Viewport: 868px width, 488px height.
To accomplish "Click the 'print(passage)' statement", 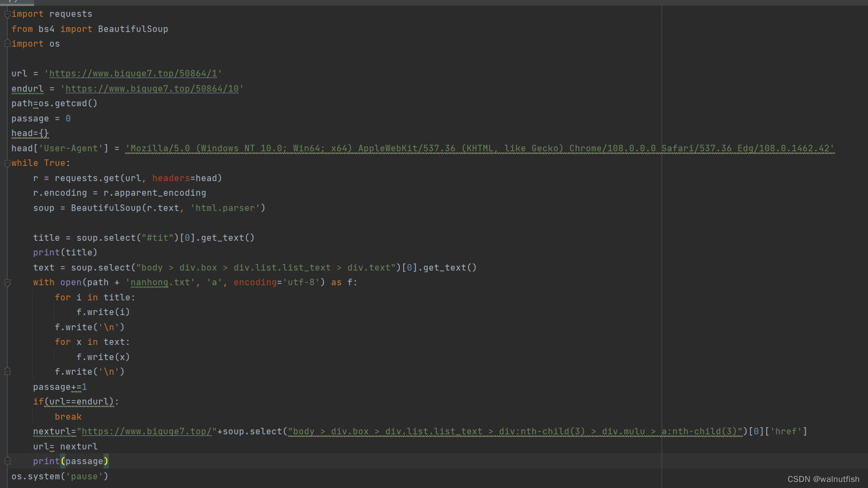I will click(x=70, y=461).
